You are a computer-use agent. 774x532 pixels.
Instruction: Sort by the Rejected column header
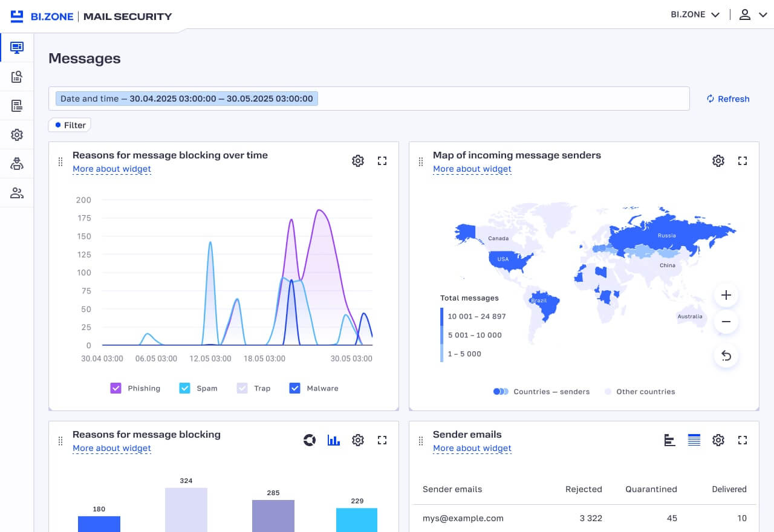583,489
